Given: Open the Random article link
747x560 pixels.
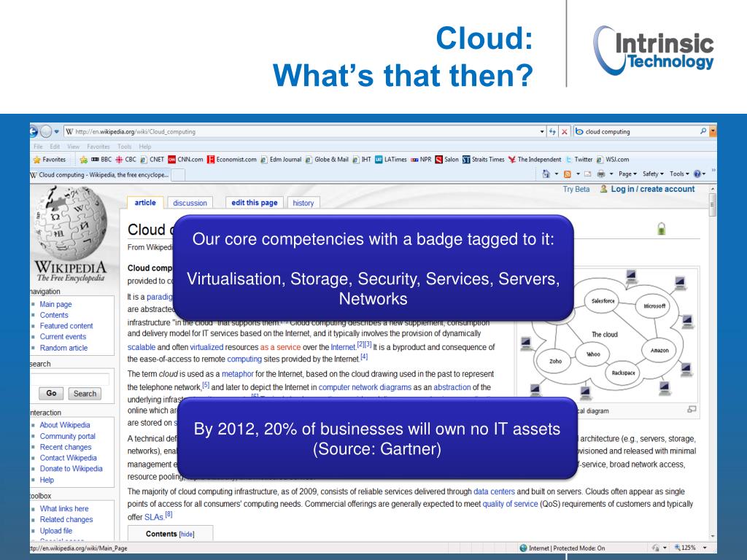Looking at the screenshot, I should coord(64,348).
